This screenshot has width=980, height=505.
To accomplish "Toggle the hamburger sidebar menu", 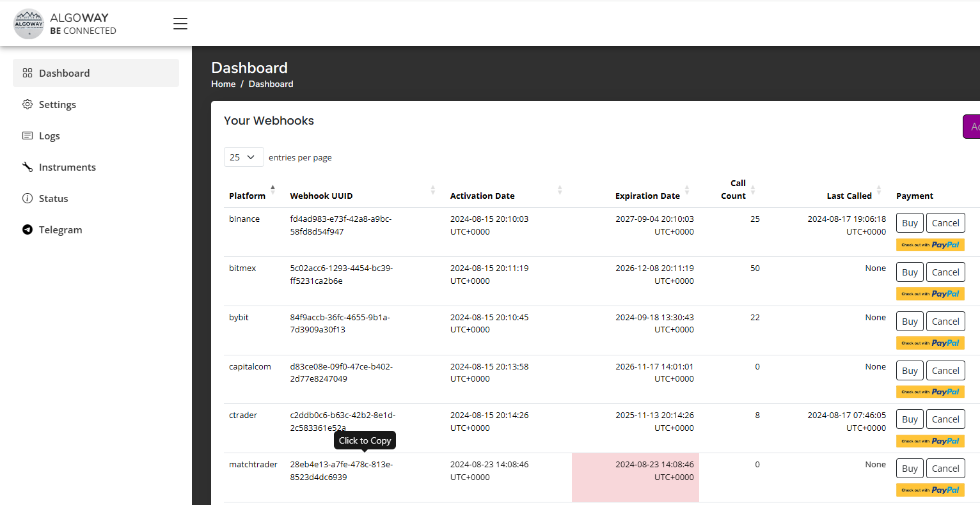I will tap(180, 24).
